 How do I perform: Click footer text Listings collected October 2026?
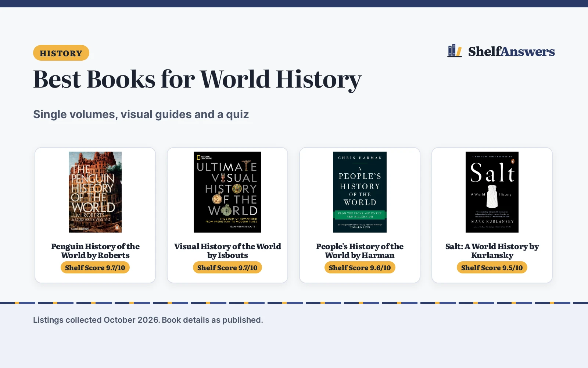click(96, 320)
